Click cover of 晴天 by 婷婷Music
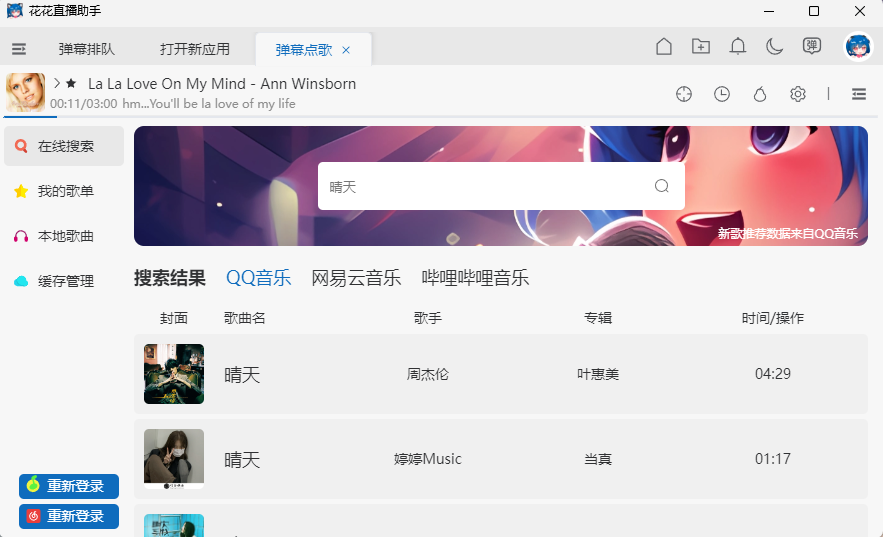883x537 pixels. [174, 459]
